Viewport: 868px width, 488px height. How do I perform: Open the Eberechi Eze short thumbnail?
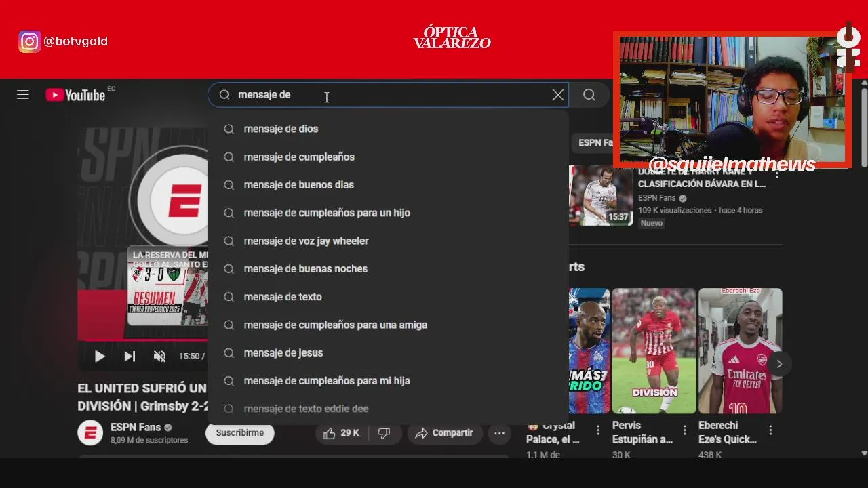(740, 350)
